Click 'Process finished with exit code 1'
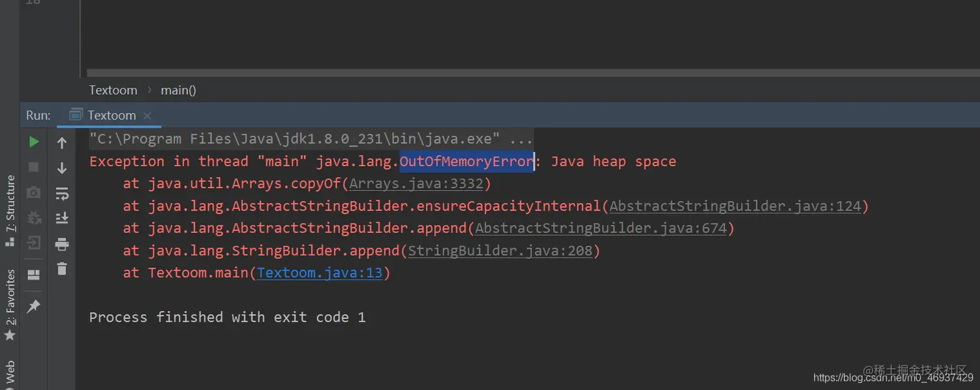This screenshot has height=390, width=980. pos(227,317)
